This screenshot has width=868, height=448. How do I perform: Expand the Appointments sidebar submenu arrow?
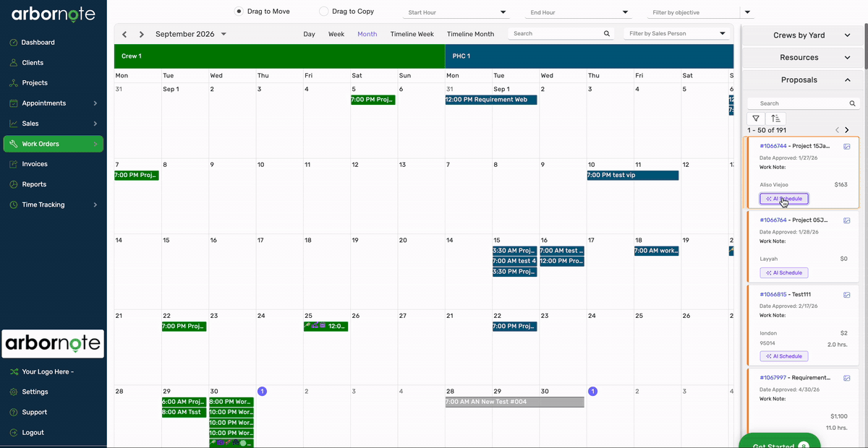pos(95,103)
